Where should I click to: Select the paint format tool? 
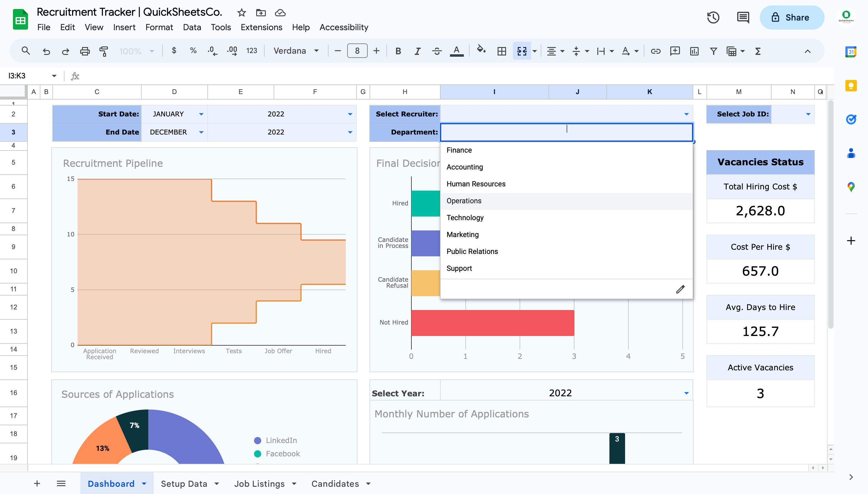coord(103,51)
